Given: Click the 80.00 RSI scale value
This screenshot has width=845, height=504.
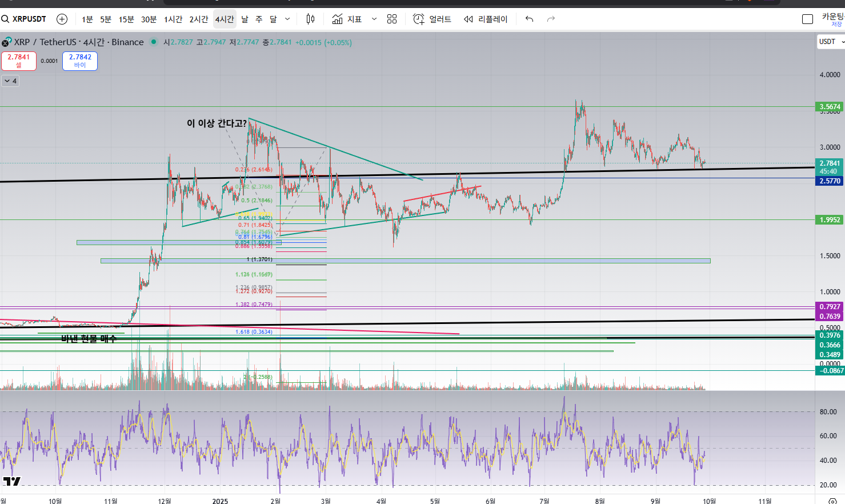Looking at the screenshot, I should click(828, 412).
